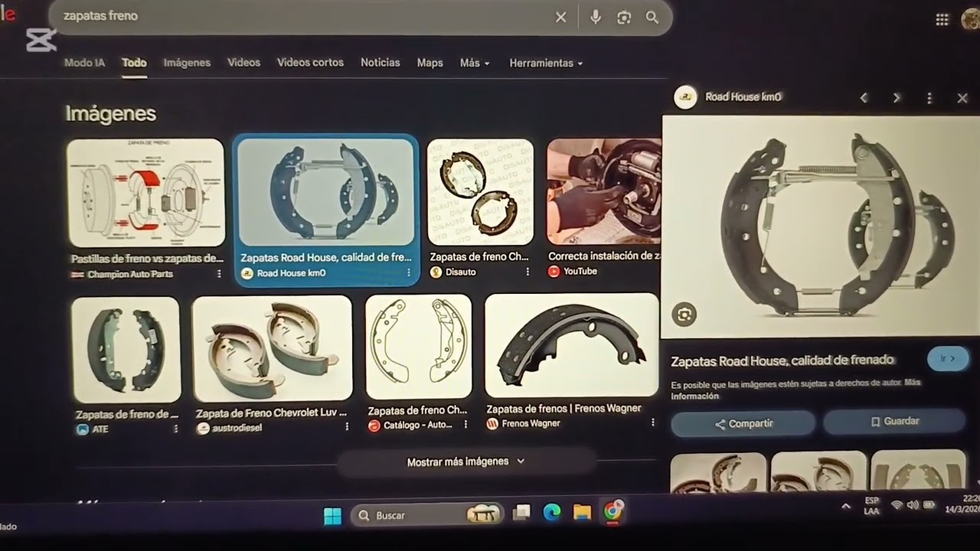Click the large preview image of Road House brake shoes
Screen dimensions: 980x551
tap(821, 227)
